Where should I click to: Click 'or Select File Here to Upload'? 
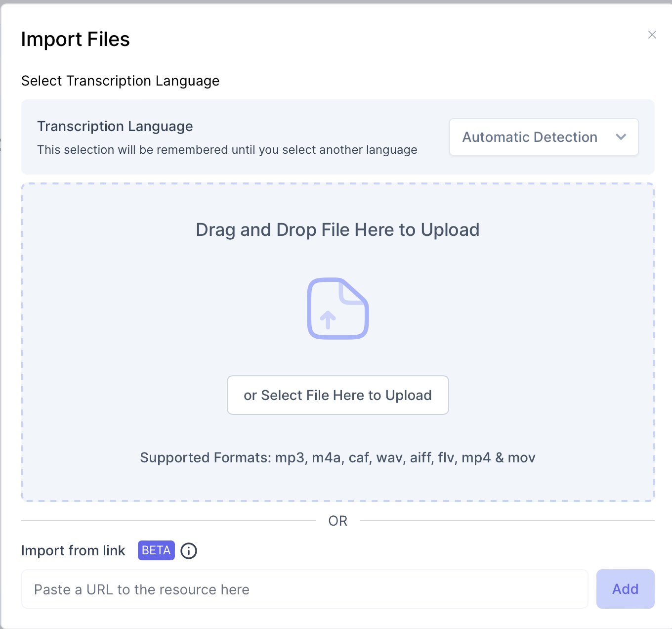click(338, 395)
